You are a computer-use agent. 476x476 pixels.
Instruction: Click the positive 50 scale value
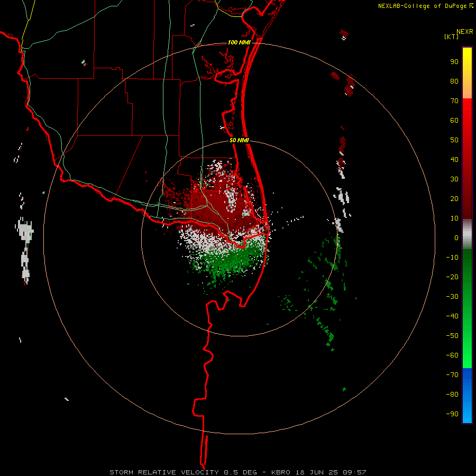[x=454, y=140]
